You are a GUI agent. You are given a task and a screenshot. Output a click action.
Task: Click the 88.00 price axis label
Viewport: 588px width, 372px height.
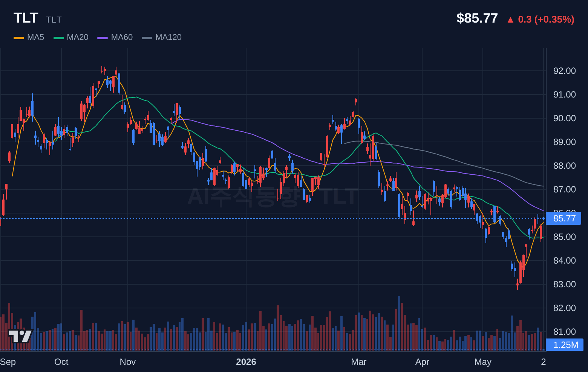[x=564, y=166]
